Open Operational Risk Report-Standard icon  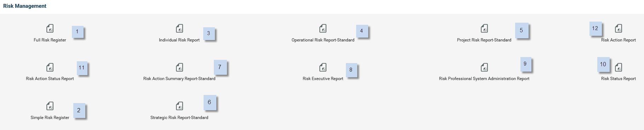323,28
